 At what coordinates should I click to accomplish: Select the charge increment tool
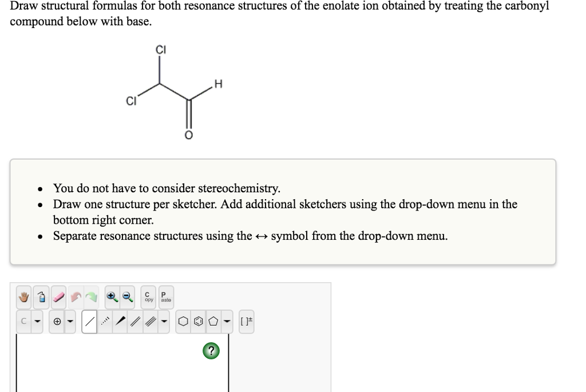click(x=57, y=320)
